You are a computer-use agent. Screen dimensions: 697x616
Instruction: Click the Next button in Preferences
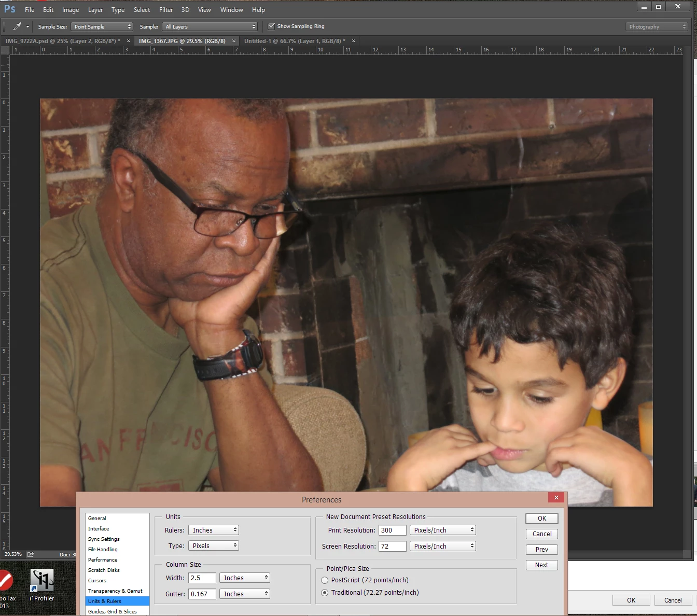[542, 565]
